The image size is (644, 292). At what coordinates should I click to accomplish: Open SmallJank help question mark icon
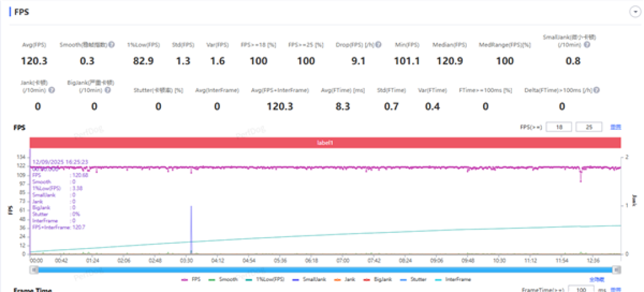[x=587, y=45]
